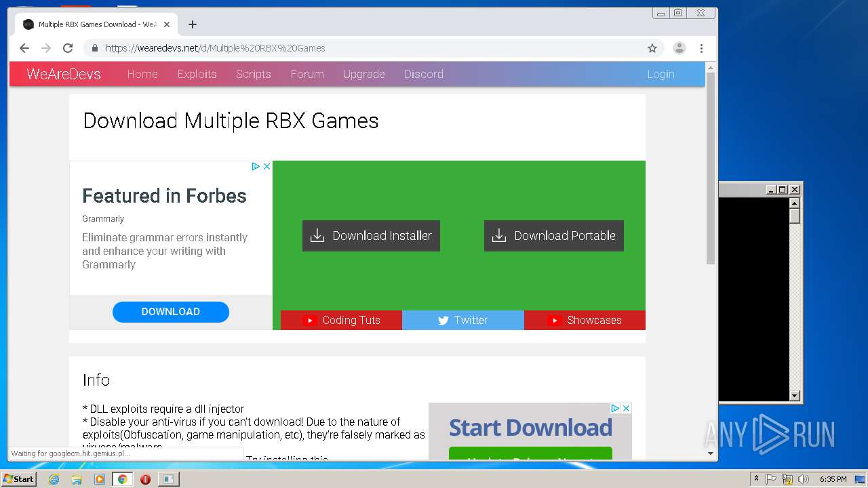Show hidden tray icons arrow
The image size is (868, 488).
click(756, 479)
